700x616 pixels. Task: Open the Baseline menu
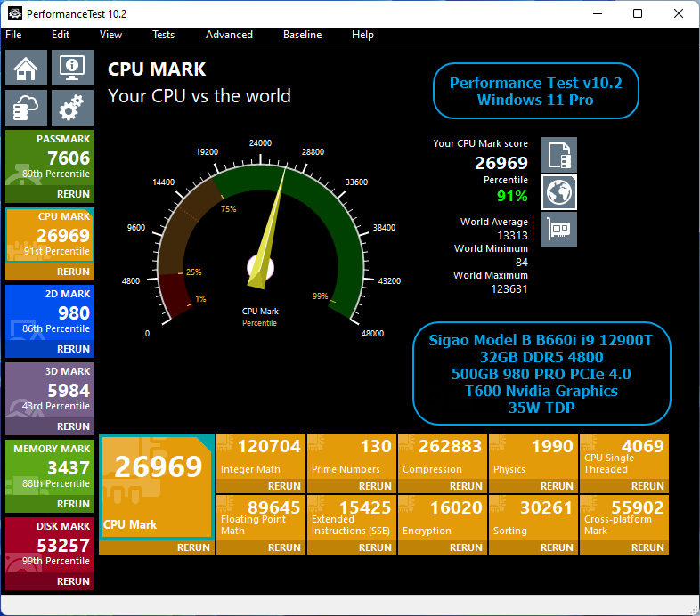(x=302, y=35)
